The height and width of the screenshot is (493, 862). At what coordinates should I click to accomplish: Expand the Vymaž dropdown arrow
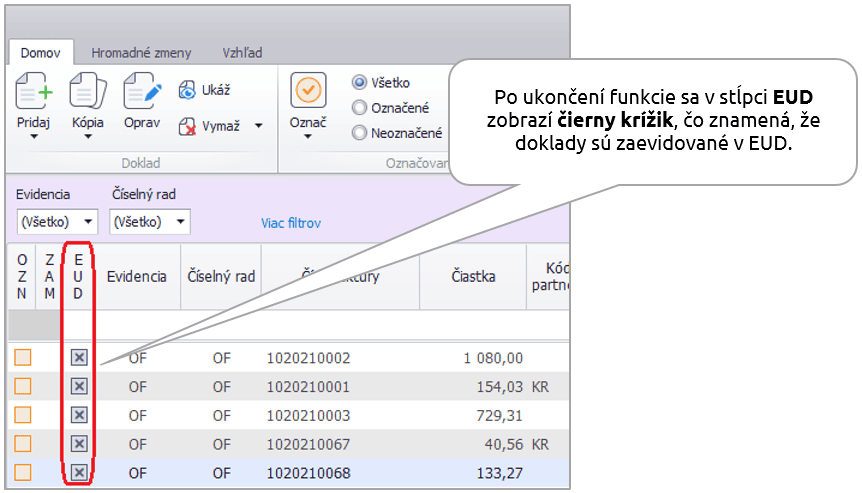[258, 126]
